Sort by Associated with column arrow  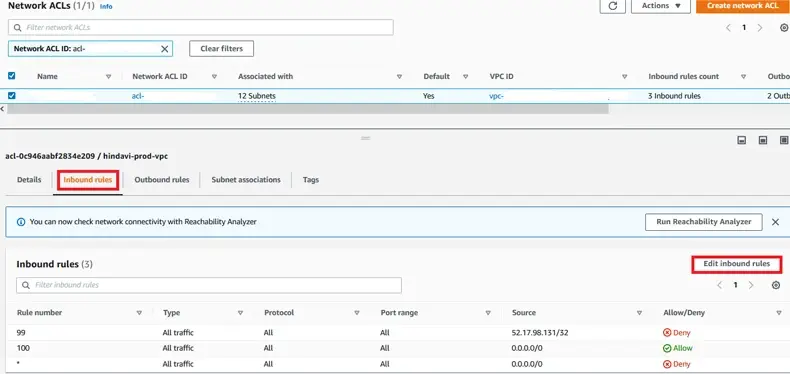coord(399,77)
